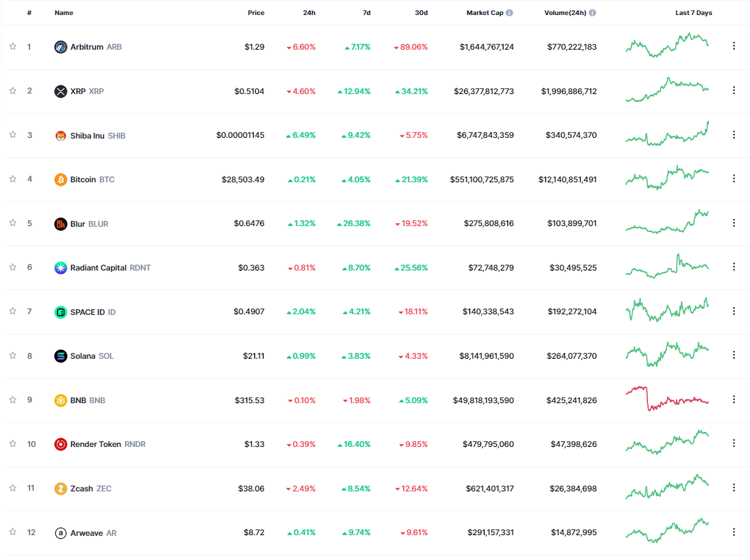
Task: Click the Volume(24h) info icon
Action: point(592,13)
